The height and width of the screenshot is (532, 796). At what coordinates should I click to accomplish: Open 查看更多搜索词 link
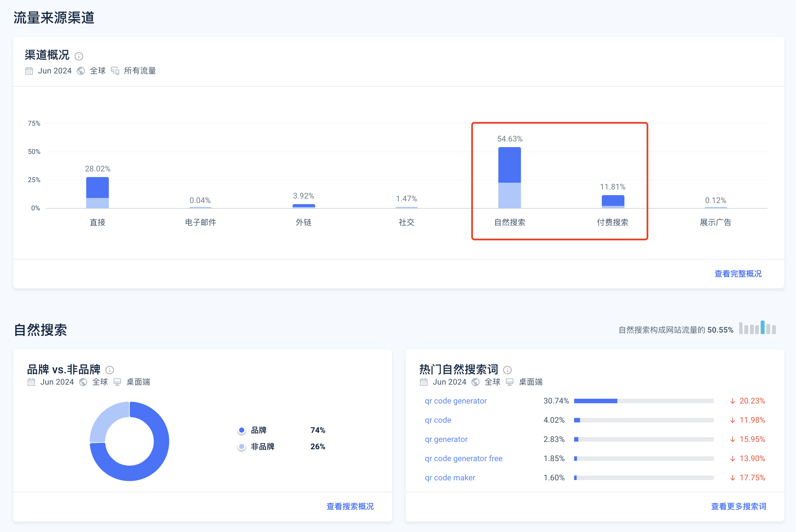tap(739, 506)
